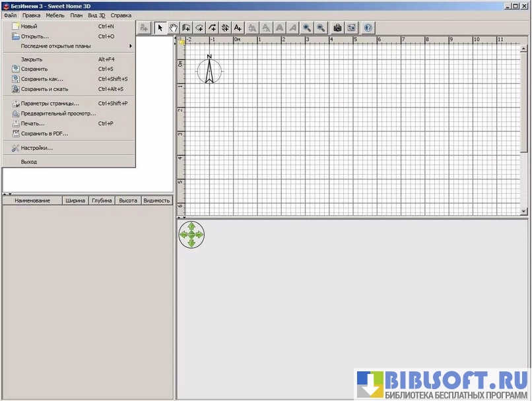Image resolution: width=532 pixels, height=401 pixels.
Task: Select Сохранить в PDF... menu entry
Action: click(x=44, y=133)
